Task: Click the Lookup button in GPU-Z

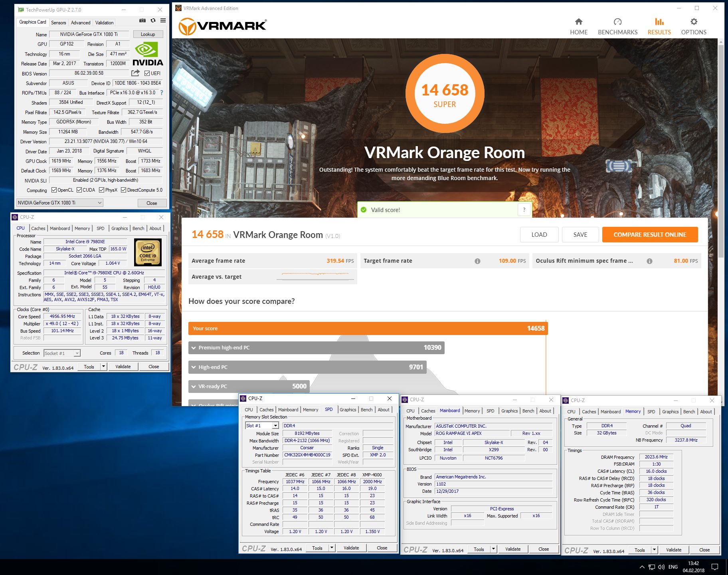Action: pyautogui.click(x=148, y=34)
